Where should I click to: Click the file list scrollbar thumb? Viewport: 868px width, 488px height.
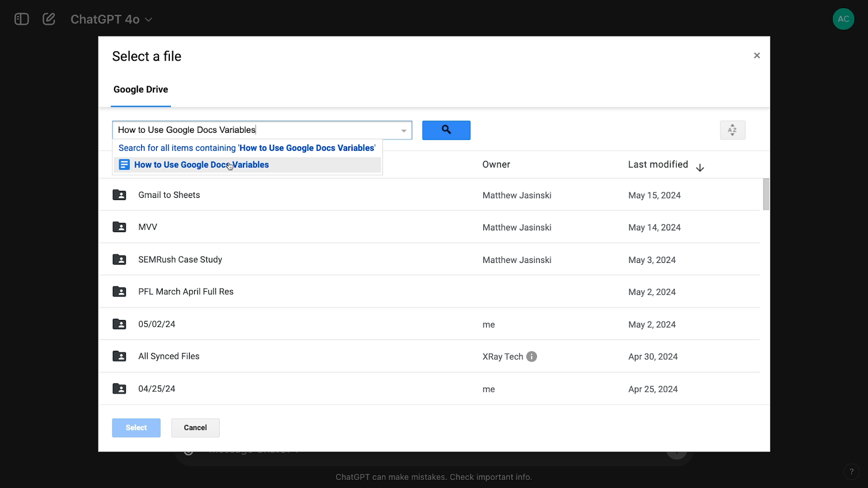[x=766, y=194]
